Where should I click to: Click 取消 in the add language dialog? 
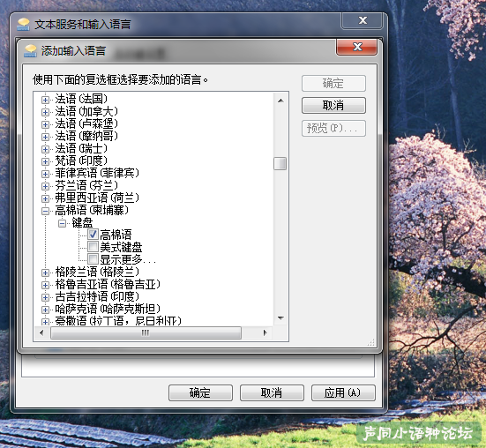(333, 106)
